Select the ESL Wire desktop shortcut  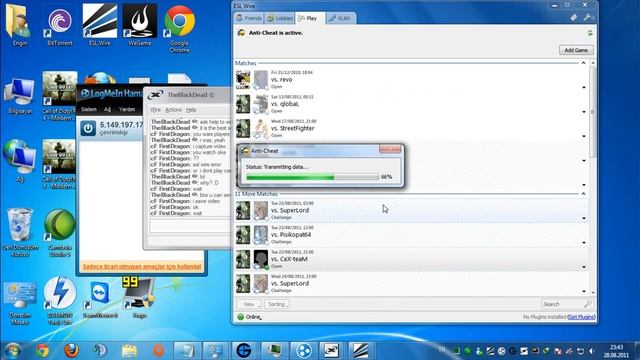[x=100, y=24]
